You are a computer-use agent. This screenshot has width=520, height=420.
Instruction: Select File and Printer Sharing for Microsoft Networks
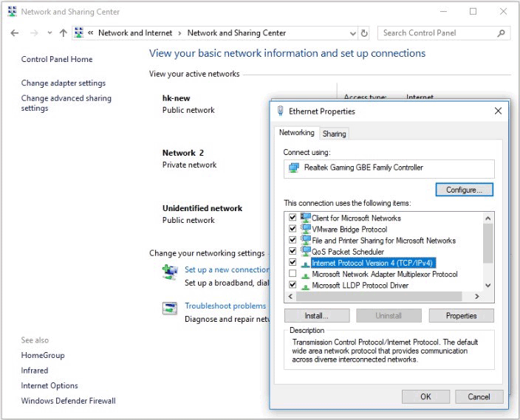[x=383, y=241]
